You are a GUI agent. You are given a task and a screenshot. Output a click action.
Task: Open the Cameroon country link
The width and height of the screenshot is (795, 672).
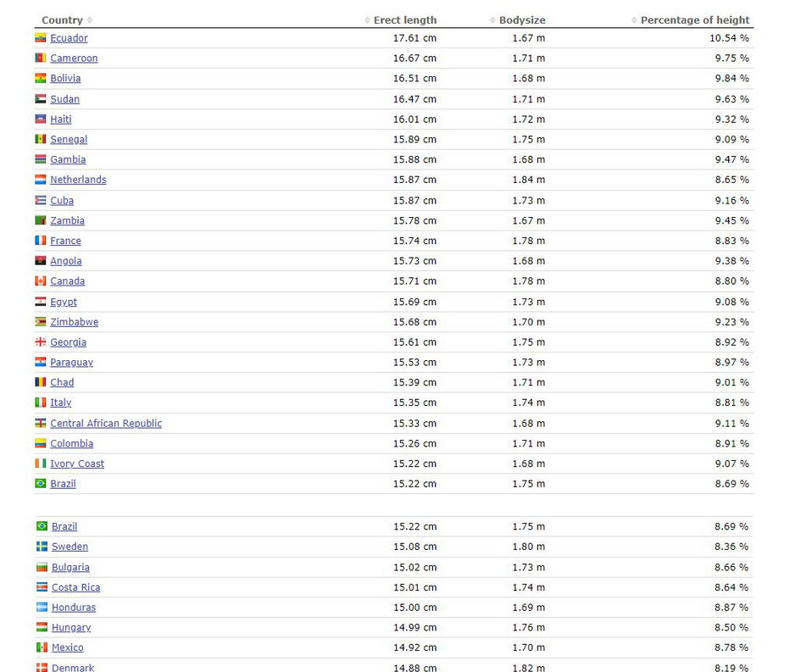pos(74,58)
